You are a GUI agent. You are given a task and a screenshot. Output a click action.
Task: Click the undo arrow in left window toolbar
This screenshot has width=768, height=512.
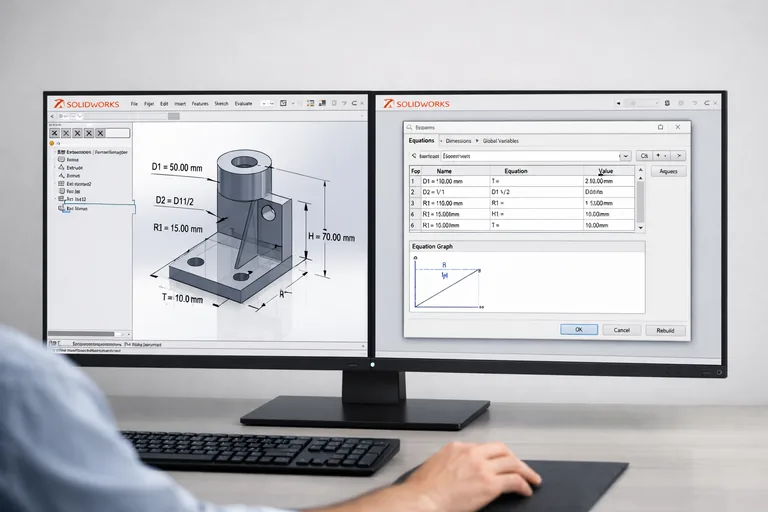click(344, 103)
